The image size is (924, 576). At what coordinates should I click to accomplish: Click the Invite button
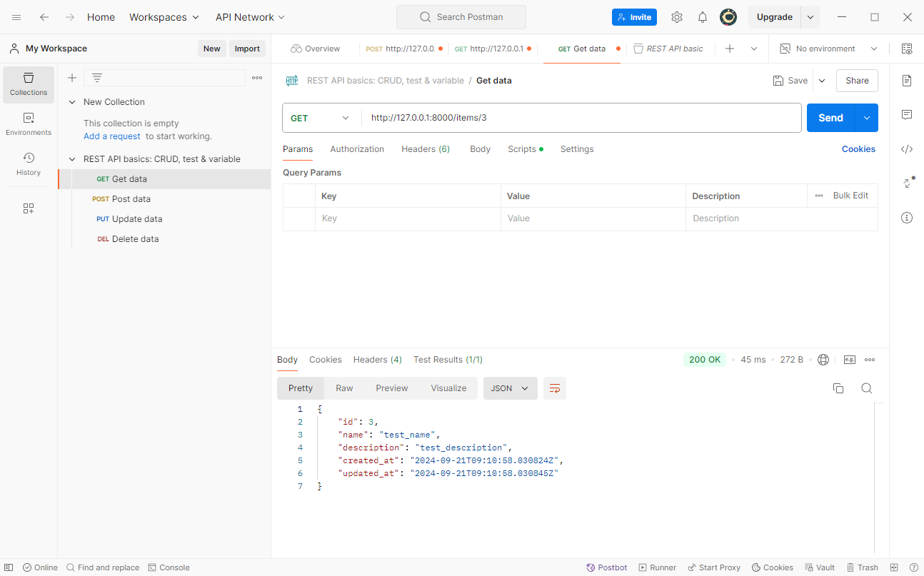634,17
